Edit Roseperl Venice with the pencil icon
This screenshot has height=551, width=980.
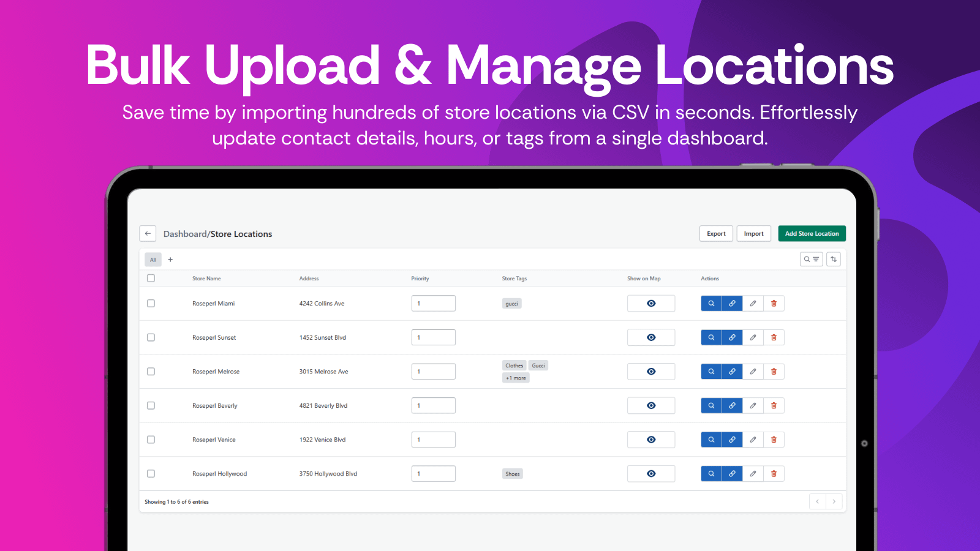(753, 440)
